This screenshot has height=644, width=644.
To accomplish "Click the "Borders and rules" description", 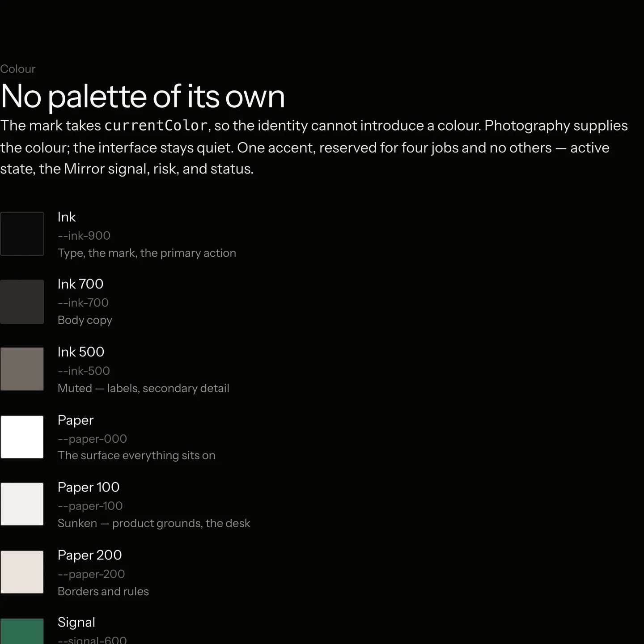I will [x=103, y=591].
